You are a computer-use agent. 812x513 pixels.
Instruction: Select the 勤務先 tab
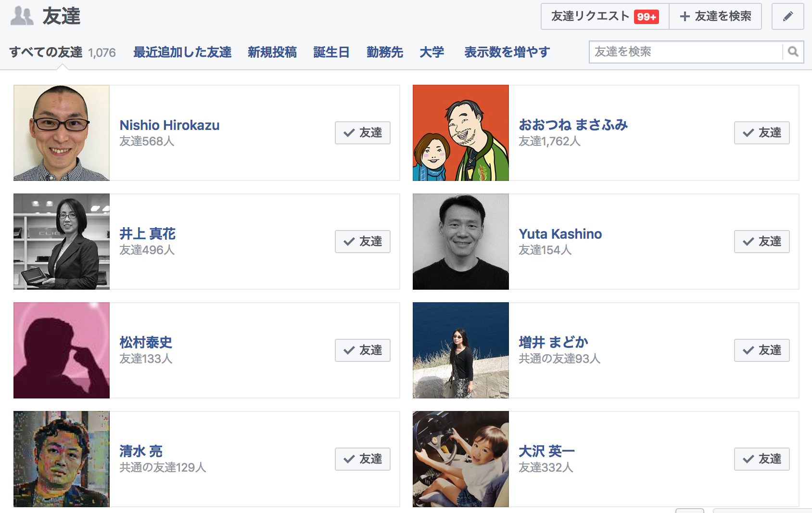(385, 52)
